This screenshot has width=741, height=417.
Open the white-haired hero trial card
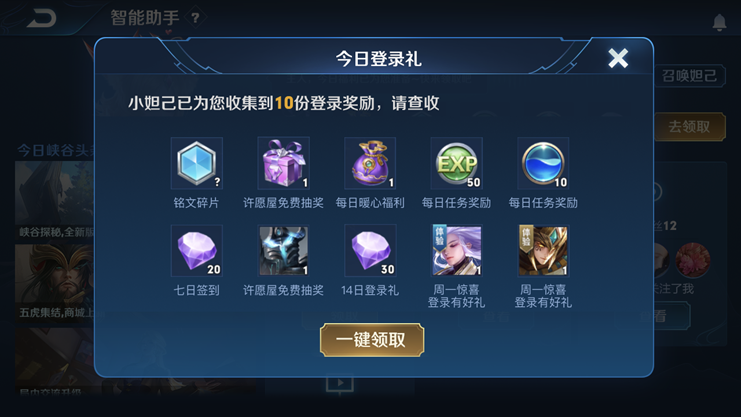457,251
